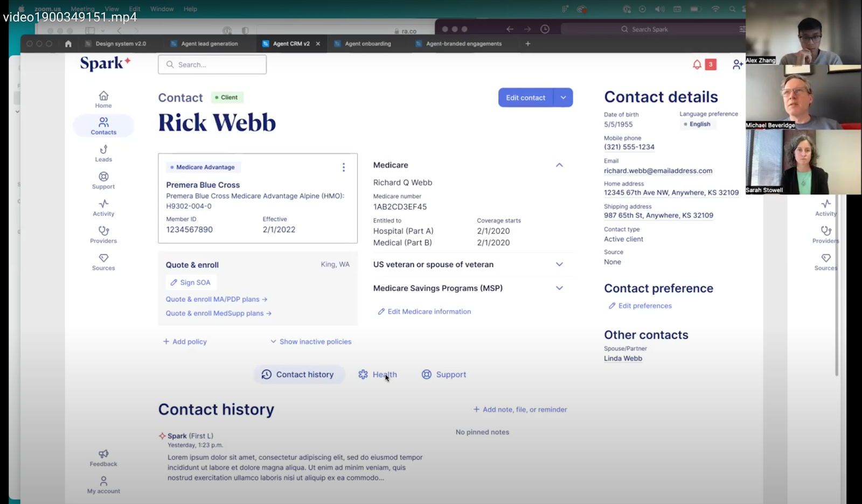This screenshot has height=504, width=862.
Task: Show inactive policies
Action: coord(310,341)
